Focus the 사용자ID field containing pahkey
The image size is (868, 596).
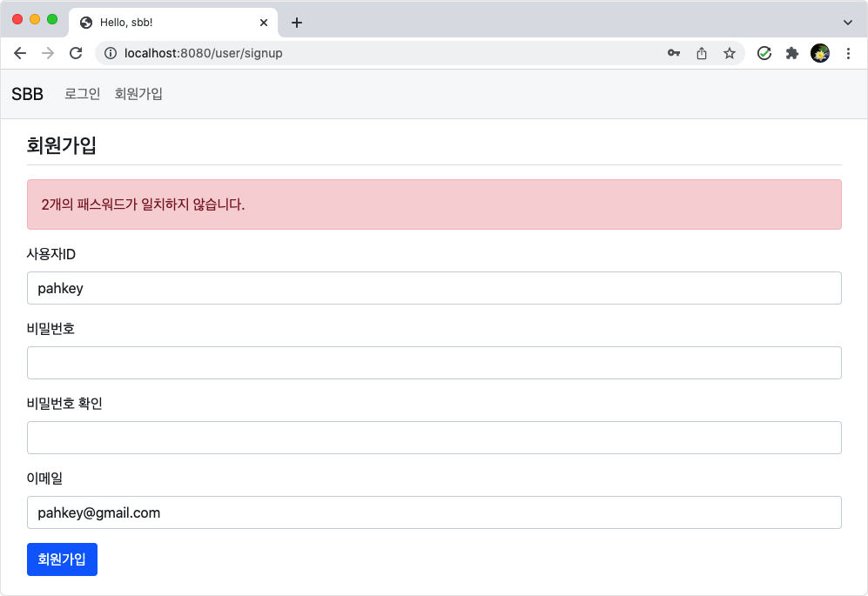[x=434, y=288]
